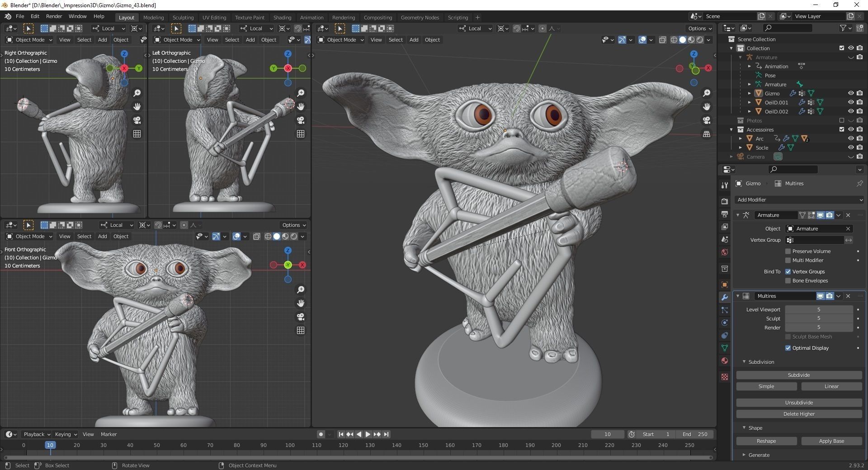This screenshot has width=868, height=470.
Task: Click the pan hand in Front Orthographic viewport
Action: [301, 303]
